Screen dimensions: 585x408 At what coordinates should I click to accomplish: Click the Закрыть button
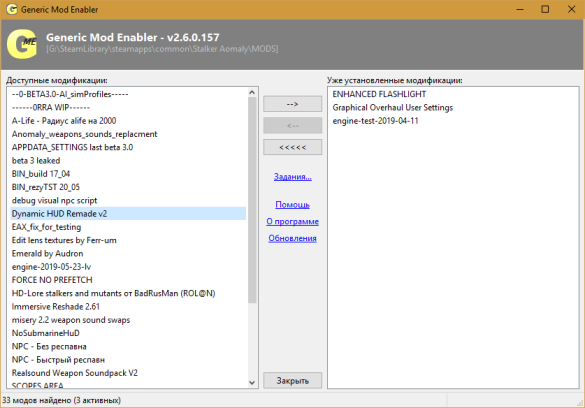292,381
